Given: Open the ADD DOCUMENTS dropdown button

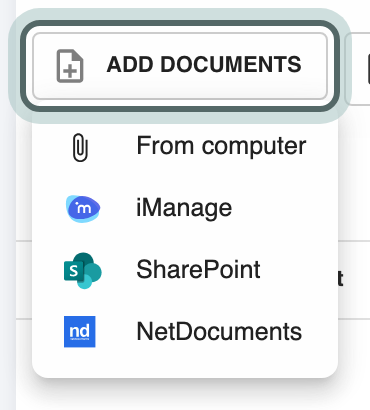Looking at the screenshot, I should 180,66.
